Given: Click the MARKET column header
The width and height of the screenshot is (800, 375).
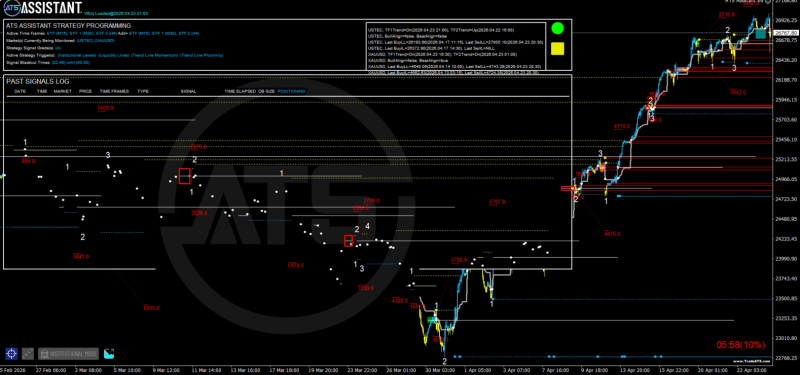Looking at the screenshot, I should pyautogui.click(x=63, y=91).
